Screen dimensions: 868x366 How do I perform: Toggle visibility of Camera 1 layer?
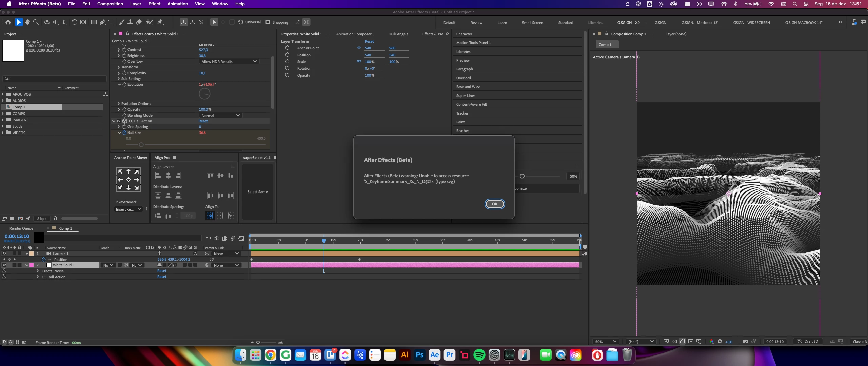[4, 253]
